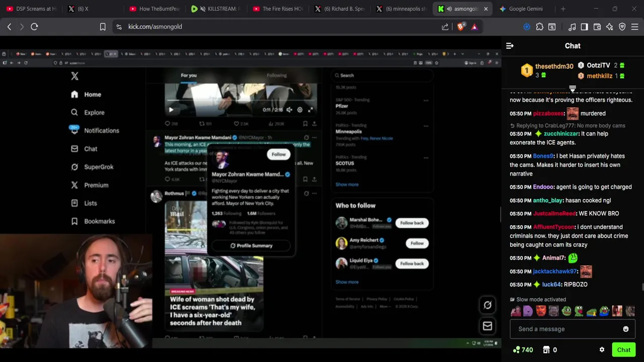The height and width of the screenshot is (362, 644).
Task: Toggle the browser sidebar panel icon
Action: [x=584, y=27]
